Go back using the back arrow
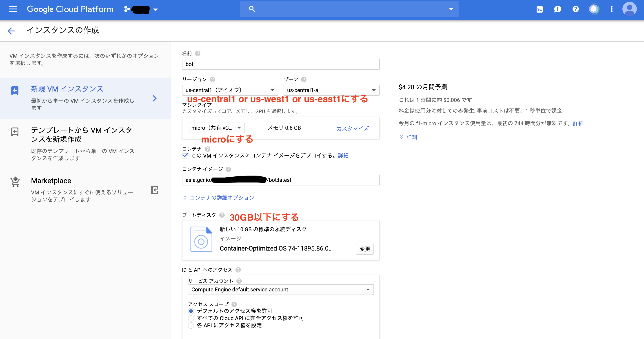This screenshot has width=644, height=339. (x=11, y=31)
